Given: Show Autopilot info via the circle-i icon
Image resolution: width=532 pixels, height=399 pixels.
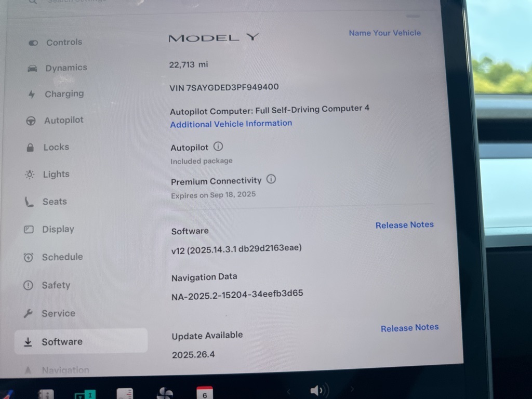Looking at the screenshot, I should 218,147.
